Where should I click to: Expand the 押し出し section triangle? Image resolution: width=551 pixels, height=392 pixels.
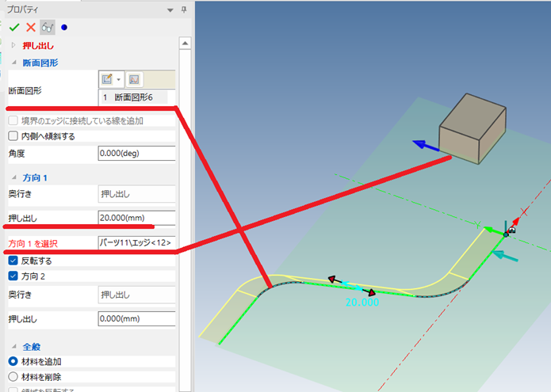pos(13,46)
